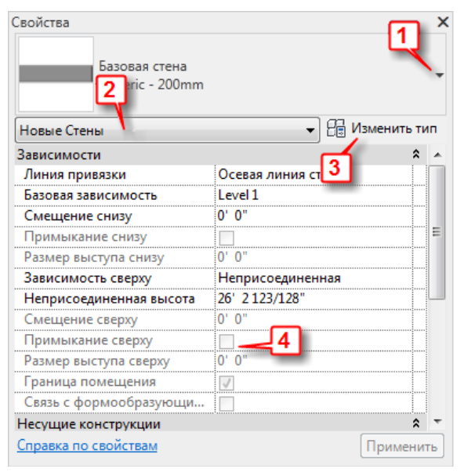The width and height of the screenshot is (464, 476).
Task: Toggle the Примыкание снизу checkbox
Action: tap(227, 238)
